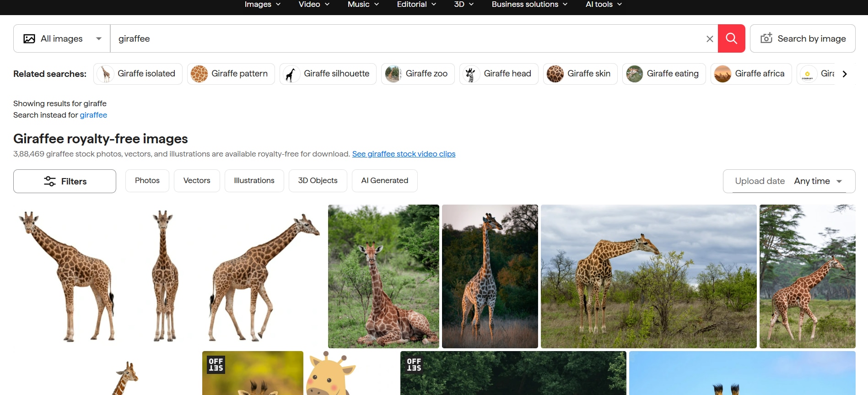Viewport: 868px width, 395px height.
Task: Click the Giraffe isolated thumbnail icon
Action: pos(106,74)
